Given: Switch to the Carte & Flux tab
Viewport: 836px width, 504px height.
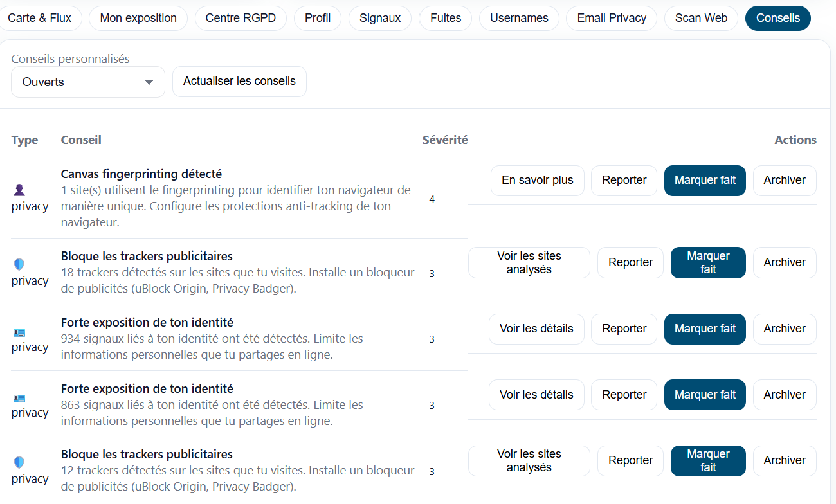Looking at the screenshot, I should tap(41, 18).
